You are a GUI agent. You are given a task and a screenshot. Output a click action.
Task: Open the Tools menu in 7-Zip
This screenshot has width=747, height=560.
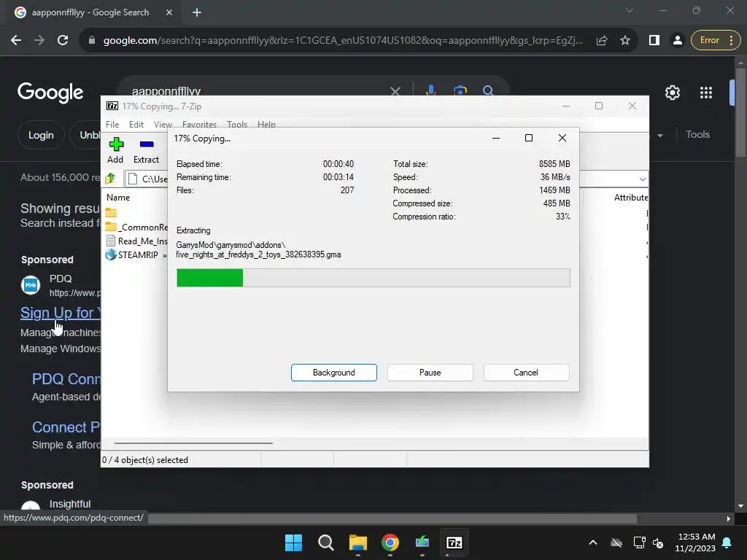237,124
